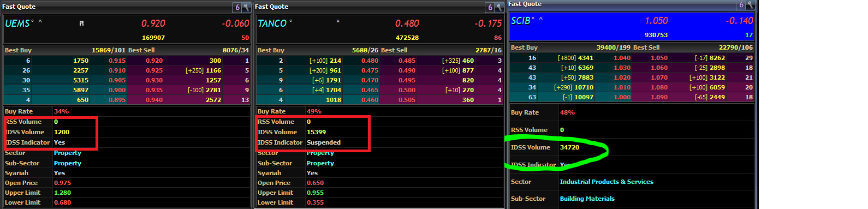868x209 pixels.
Task: Click TANCO last price 0.480 in header
Action: click(x=407, y=23)
